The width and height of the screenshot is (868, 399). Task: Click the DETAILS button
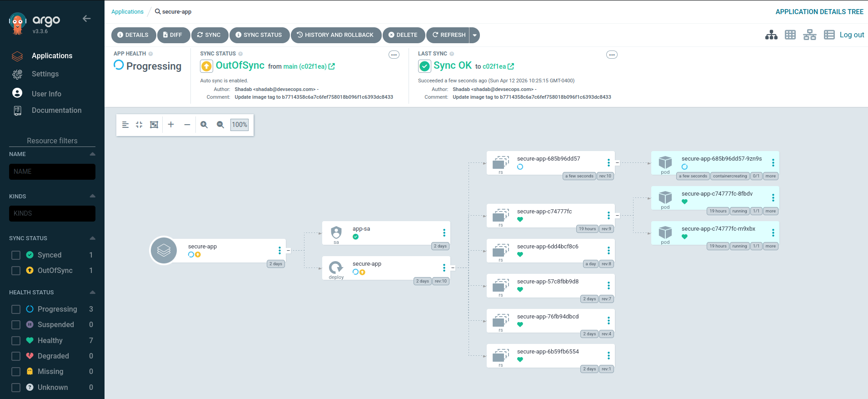tap(133, 35)
